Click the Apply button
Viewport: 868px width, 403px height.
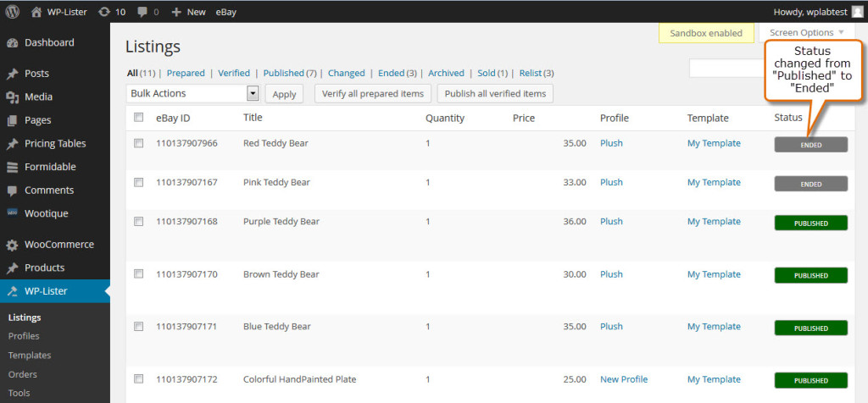285,94
